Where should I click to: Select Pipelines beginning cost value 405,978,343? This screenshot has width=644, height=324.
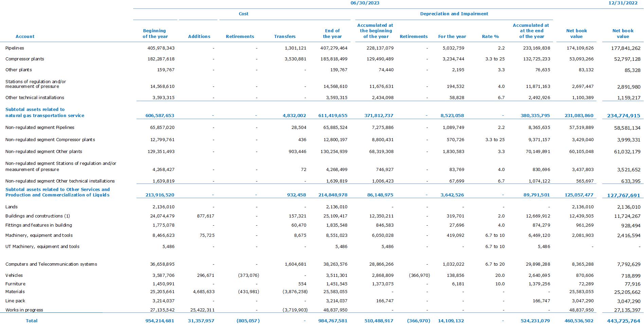[161, 48]
